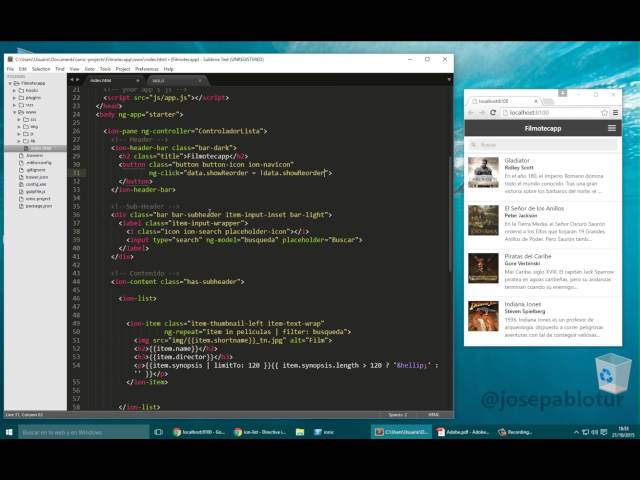
Task: Open gulpfile.js in the sidebar
Action: click(36, 191)
